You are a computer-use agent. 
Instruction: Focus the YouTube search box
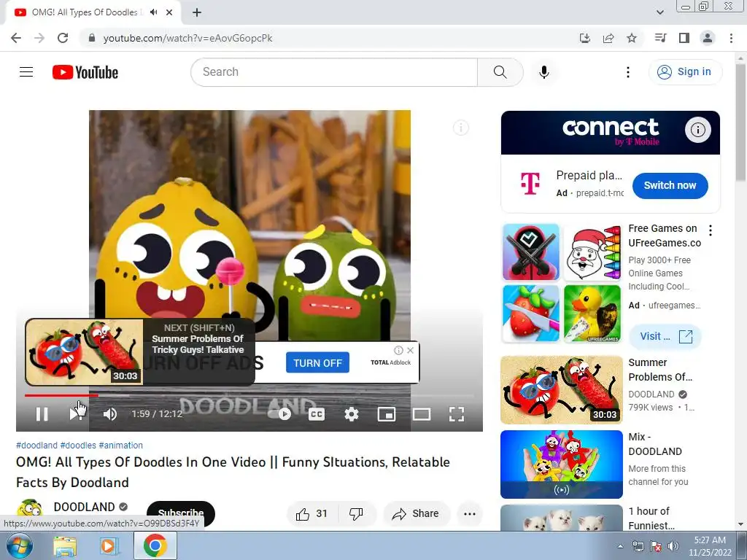(334, 72)
